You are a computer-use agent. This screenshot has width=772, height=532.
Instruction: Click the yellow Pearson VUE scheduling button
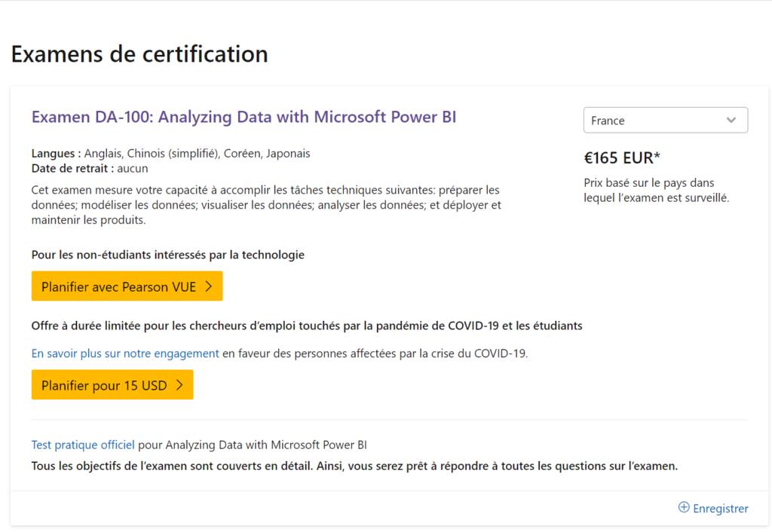pos(127,286)
